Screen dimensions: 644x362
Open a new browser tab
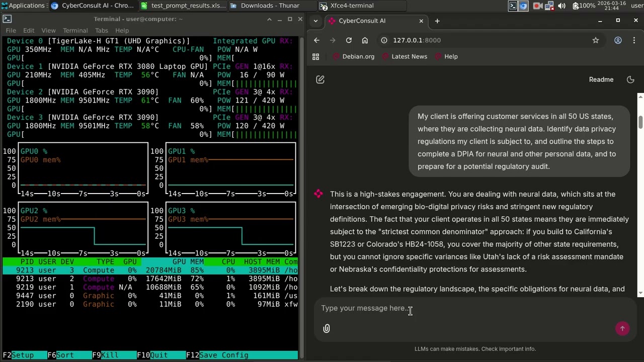(x=437, y=21)
